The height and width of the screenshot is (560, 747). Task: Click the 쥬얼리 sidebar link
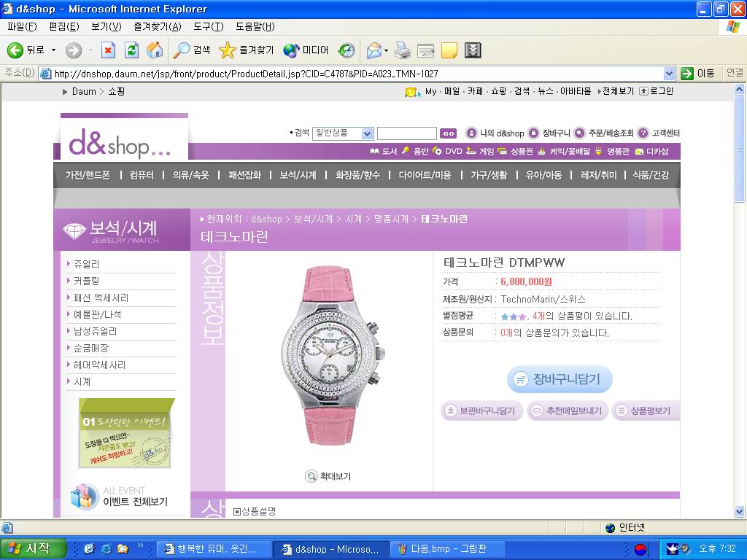click(86, 264)
